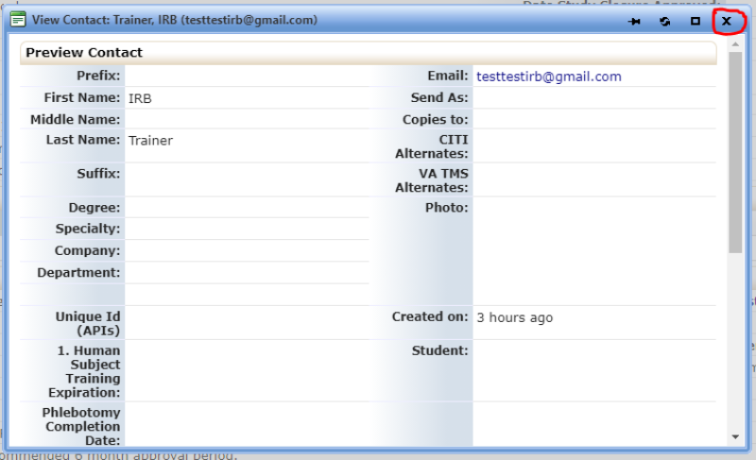Image resolution: width=756 pixels, height=460 pixels.
Task: Click the View Contact title bar text
Action: [175, 20]
